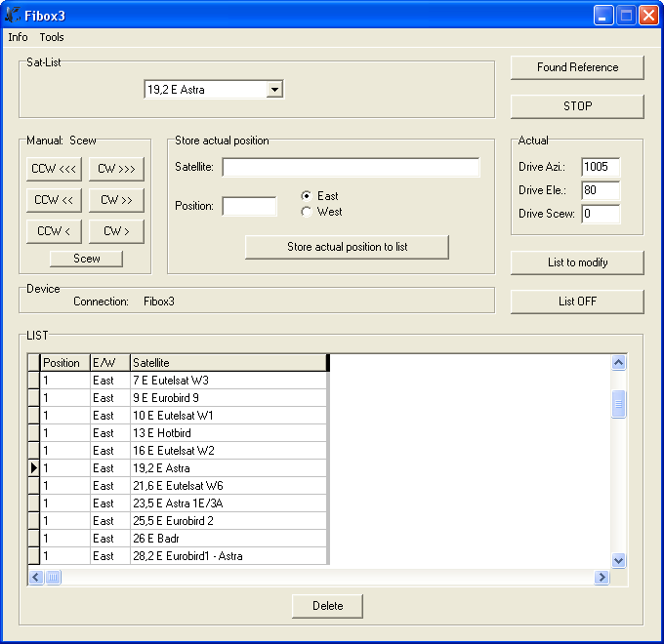Open the Sat-List satellite dropdown
The height and width of the screenshot is (644, 664).
(x=274, y=90)
